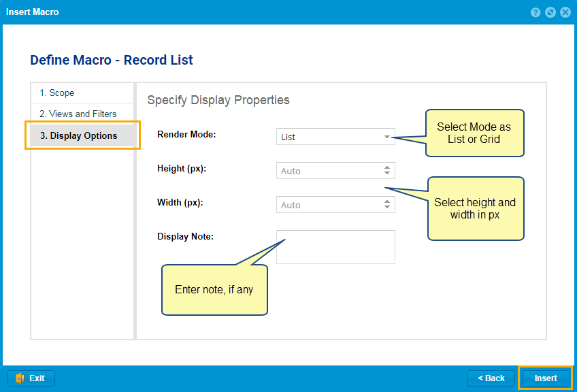Click the Exit door icon

20,378
